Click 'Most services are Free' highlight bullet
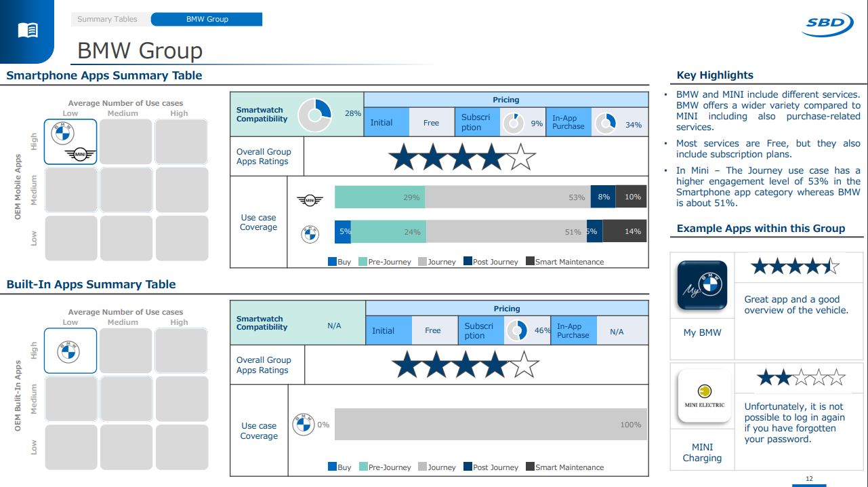The image size is (868, 487). [768, 149]
